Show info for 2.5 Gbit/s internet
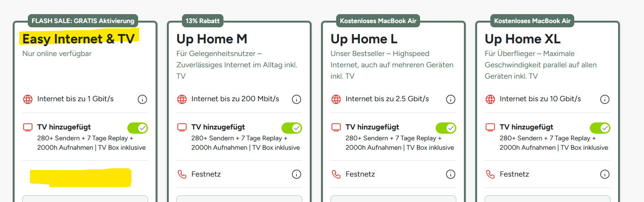Viewport: 644px width, 202px height. (x=451, y=99)
